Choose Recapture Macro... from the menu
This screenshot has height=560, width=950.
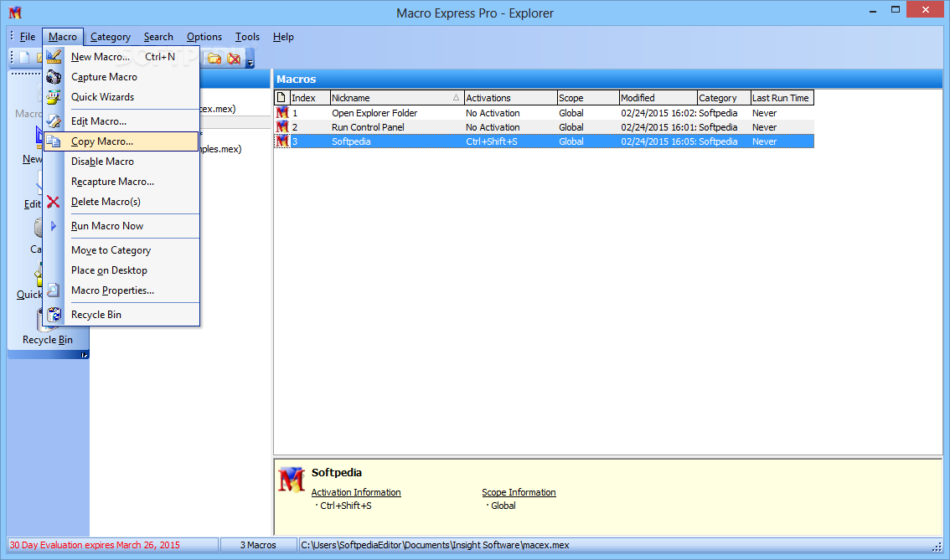coord(121,182)
